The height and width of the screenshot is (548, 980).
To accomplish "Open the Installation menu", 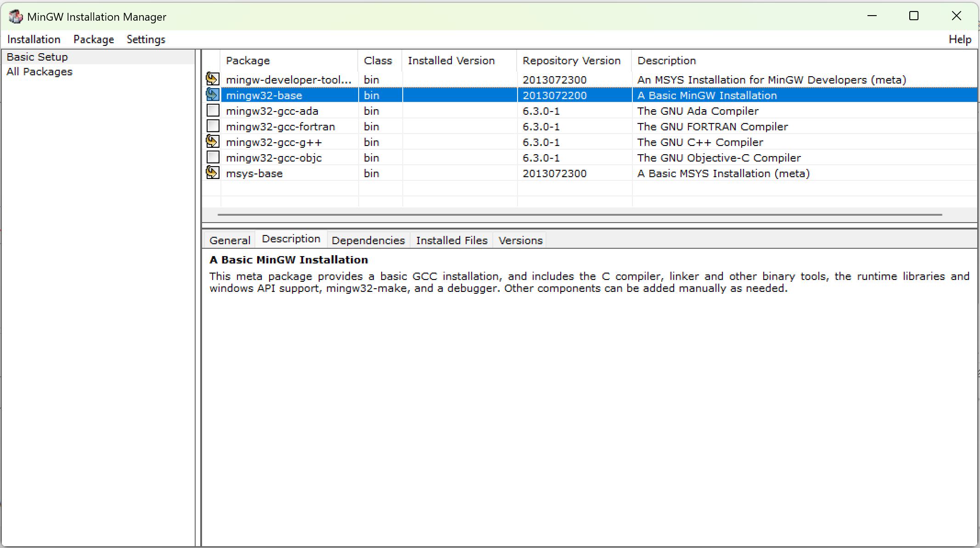I will [x=34, y=39].
